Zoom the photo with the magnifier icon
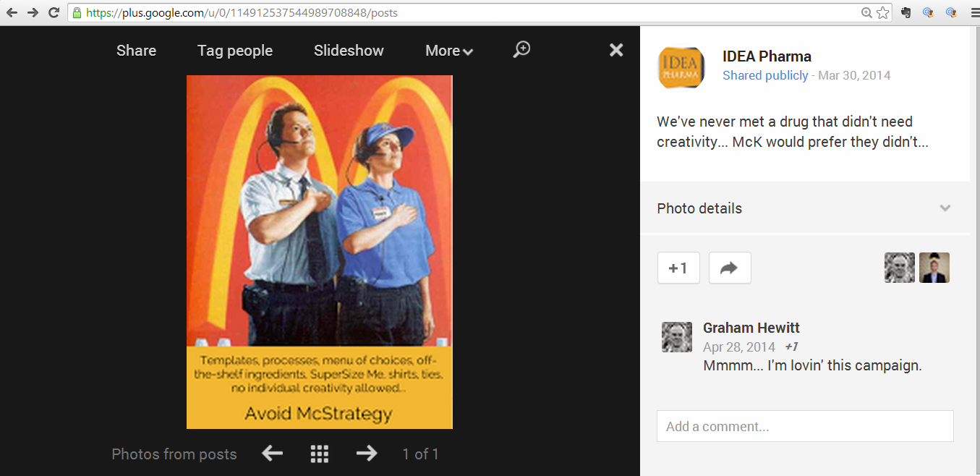Screen dimensions: 980x476 (x=521, y=49)
